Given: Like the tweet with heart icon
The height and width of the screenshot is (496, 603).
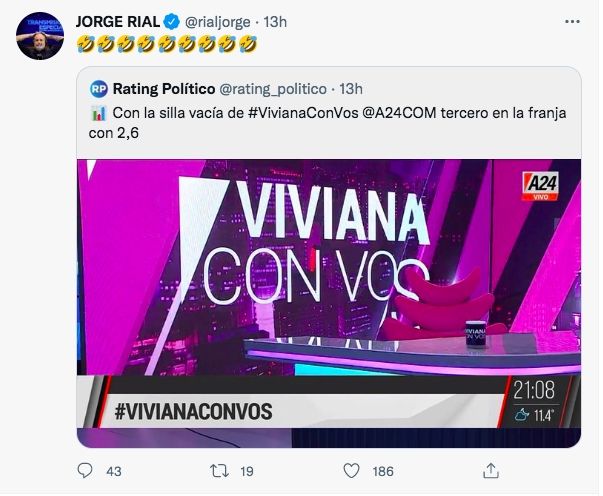Looking at the screenshot, I should click(x=351, y=470).
